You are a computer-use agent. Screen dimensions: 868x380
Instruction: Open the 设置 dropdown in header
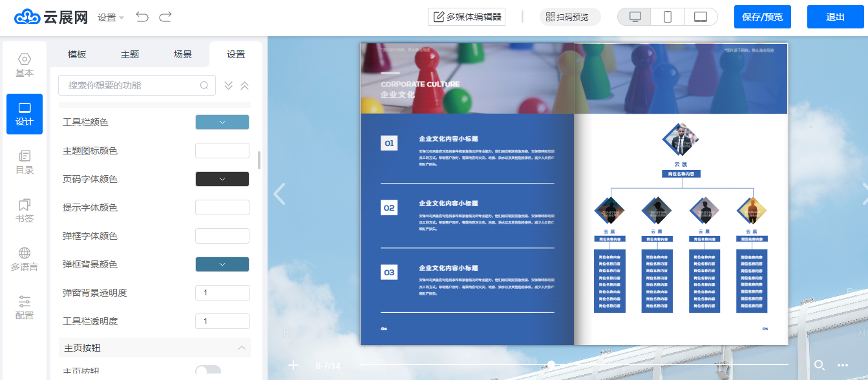coord(111,17)
